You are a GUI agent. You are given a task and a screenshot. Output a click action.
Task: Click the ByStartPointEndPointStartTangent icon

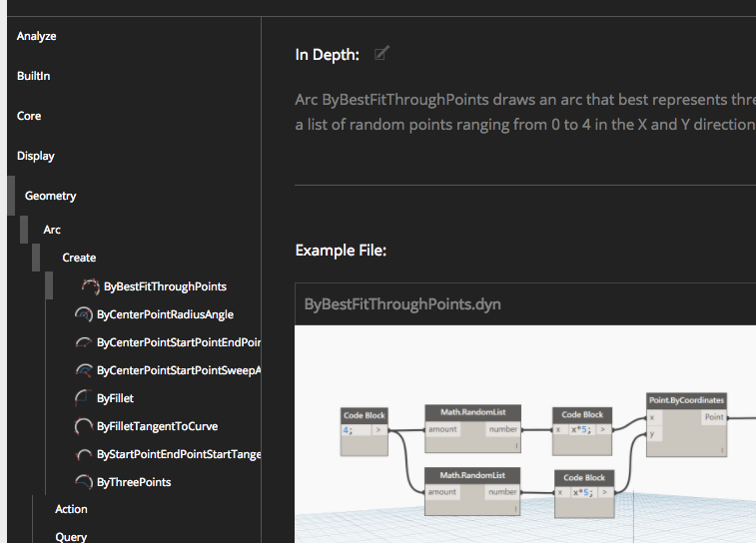click(x=84, y=454)
